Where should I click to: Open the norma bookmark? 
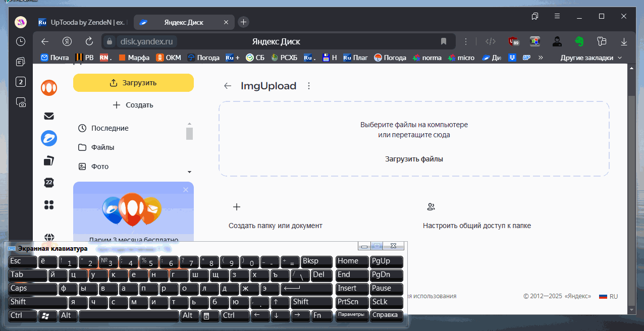(427, 58)
